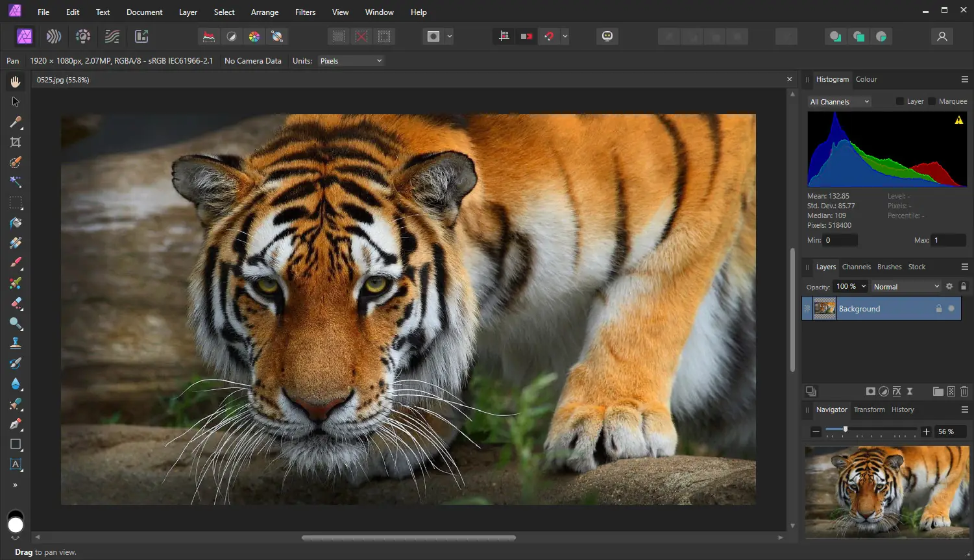Switch to the Channels tab
The image size is (974, 560).
click(856, 267)
